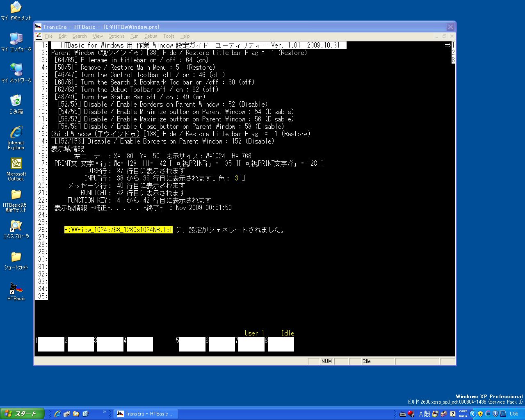Click the NUM indicator in status bar
This screenshot has height=420, width=525.
point(326,361)
